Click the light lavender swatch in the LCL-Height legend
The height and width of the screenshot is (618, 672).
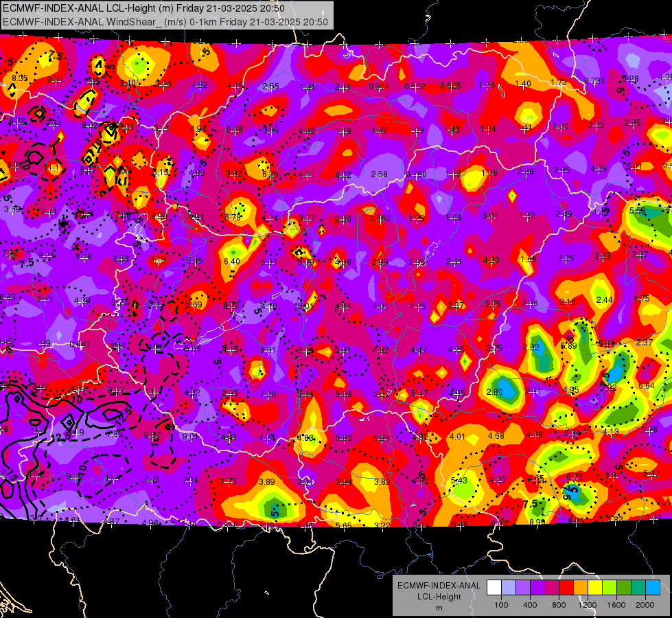pyautogui.click(x=508, y=588)
